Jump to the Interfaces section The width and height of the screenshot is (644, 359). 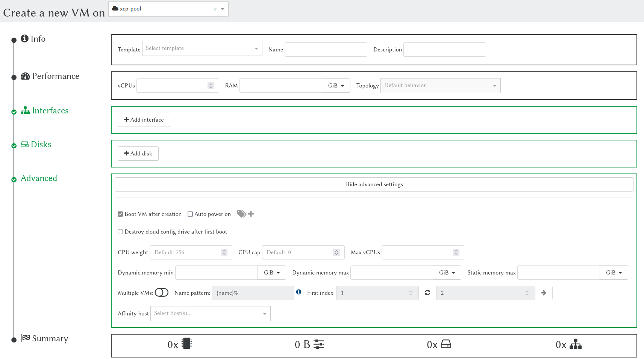coord(50,111)
